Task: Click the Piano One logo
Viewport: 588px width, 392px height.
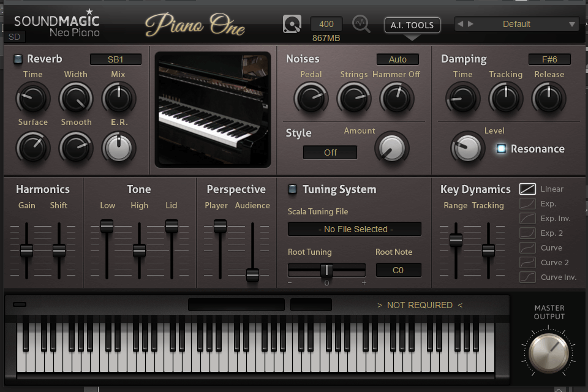Action: (x=195, y=25)
